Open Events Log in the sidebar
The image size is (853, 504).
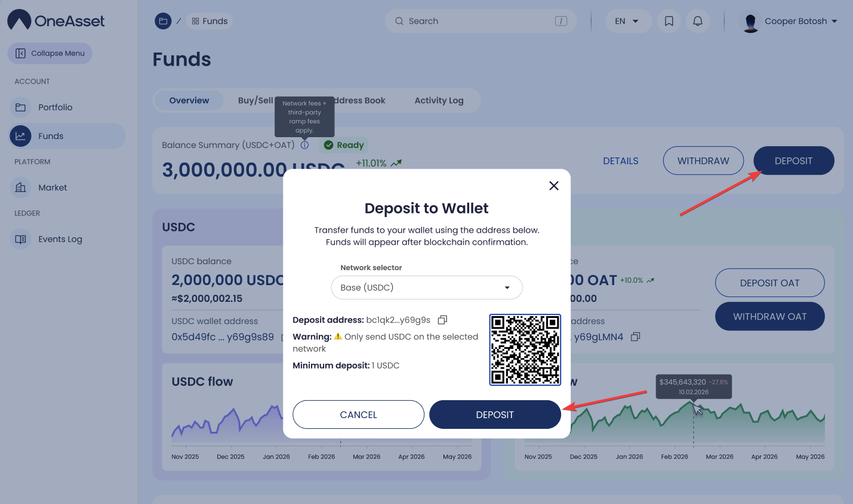pyautogui.click(x=60, y=239)
